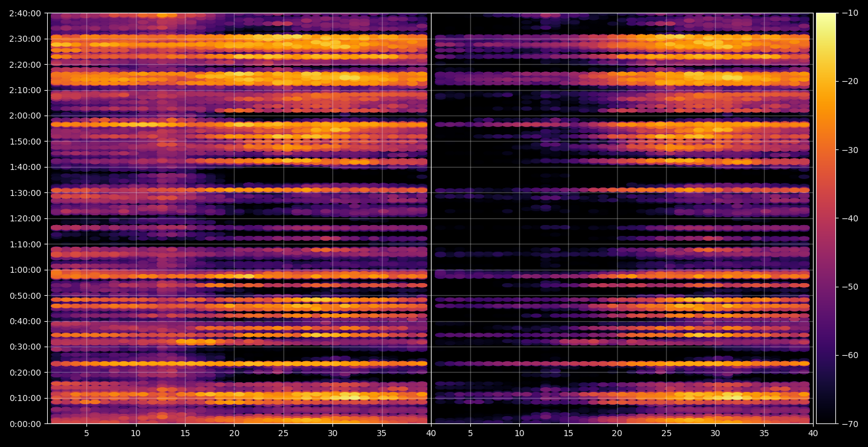Click the 0:30:00 y-axis time label
This screenshot has height=447, width=868.
(25, 347)
